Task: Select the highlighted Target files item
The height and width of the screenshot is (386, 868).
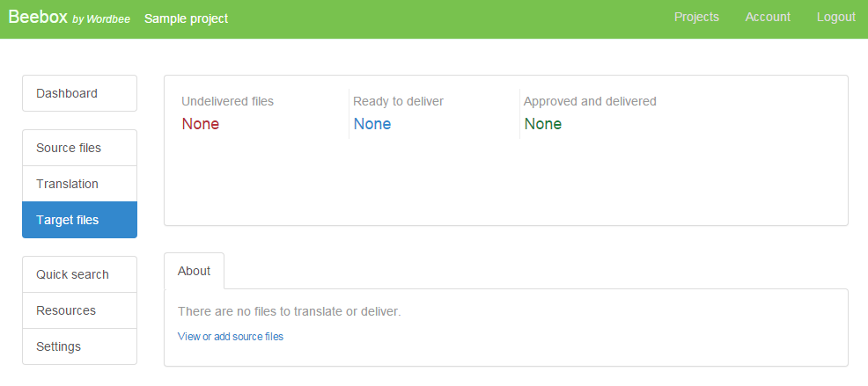Action: point(79,220)
